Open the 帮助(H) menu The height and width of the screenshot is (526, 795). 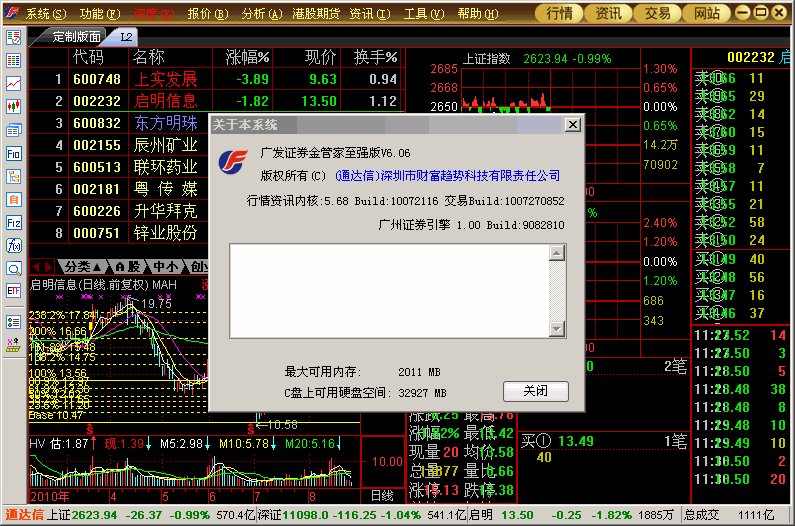click(478, 14)
